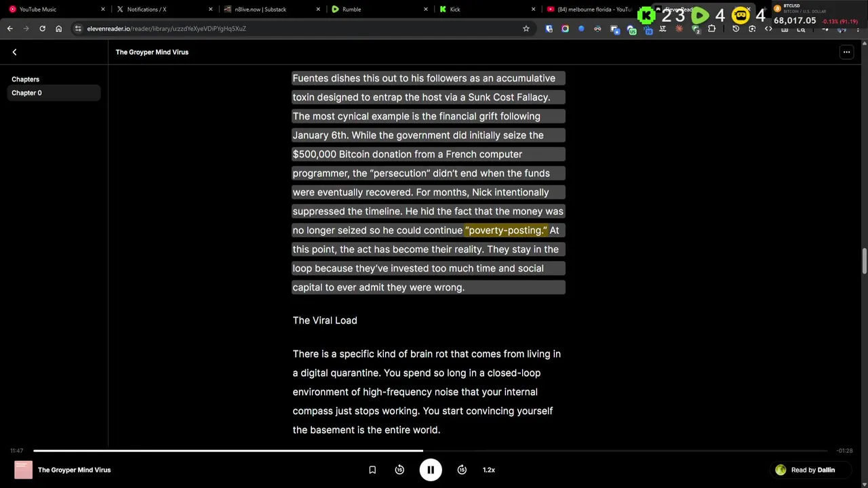The width and height of the screenshot is (868, 488).
Task: Close the Substack tab
Action: click(318, 9)
